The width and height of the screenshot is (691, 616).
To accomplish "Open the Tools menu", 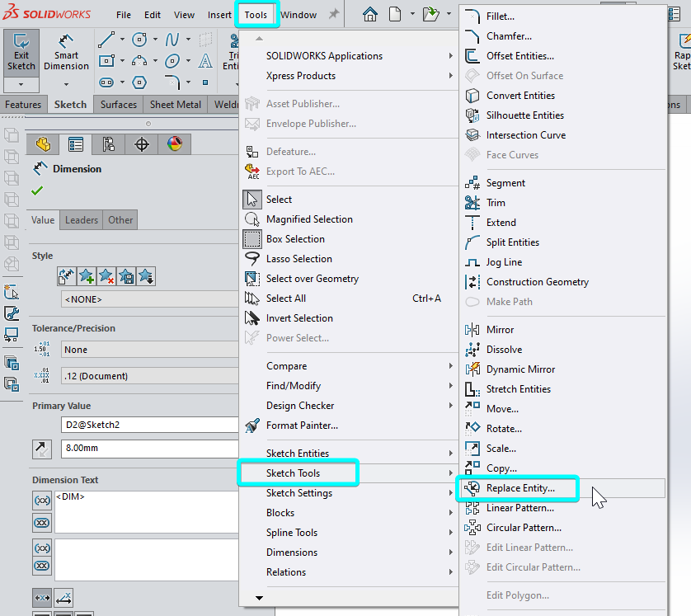I will point(256,15).
